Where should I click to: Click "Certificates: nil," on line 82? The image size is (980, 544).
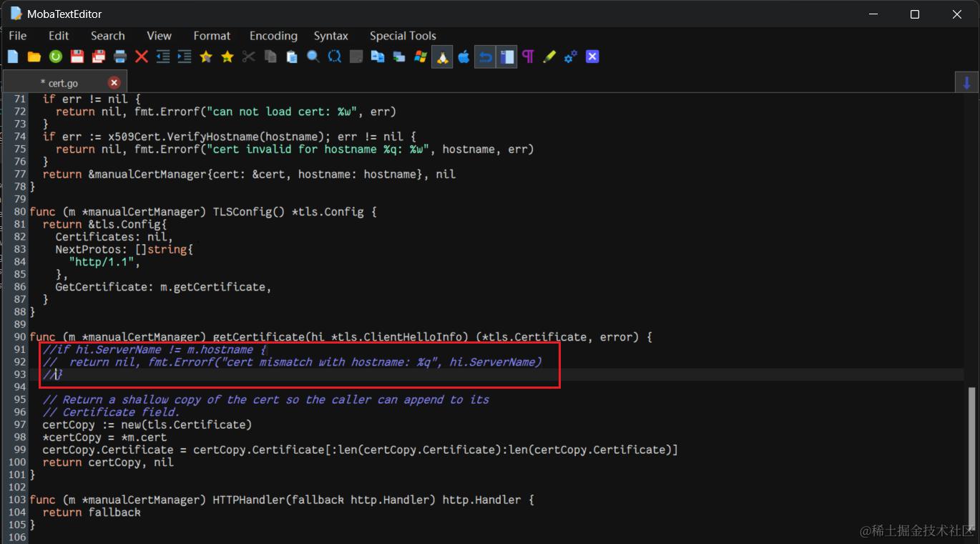[114, 237]
